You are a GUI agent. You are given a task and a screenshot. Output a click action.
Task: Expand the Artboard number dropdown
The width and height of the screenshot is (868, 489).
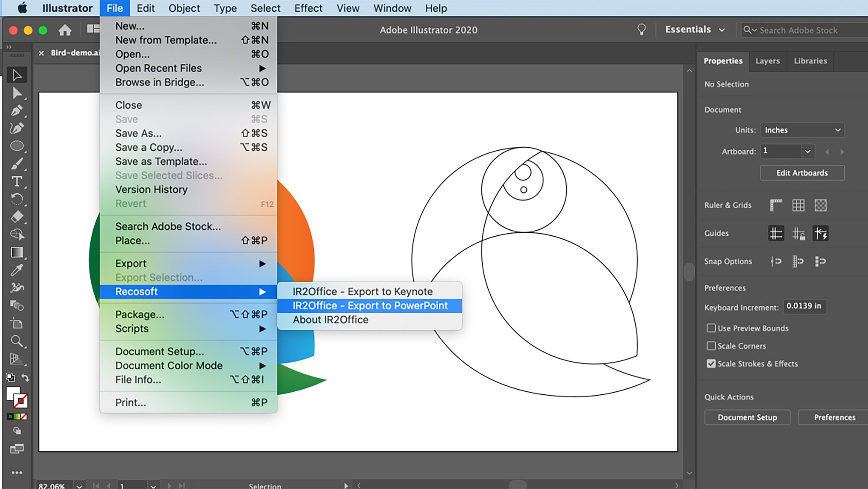[x=807, y=152]
